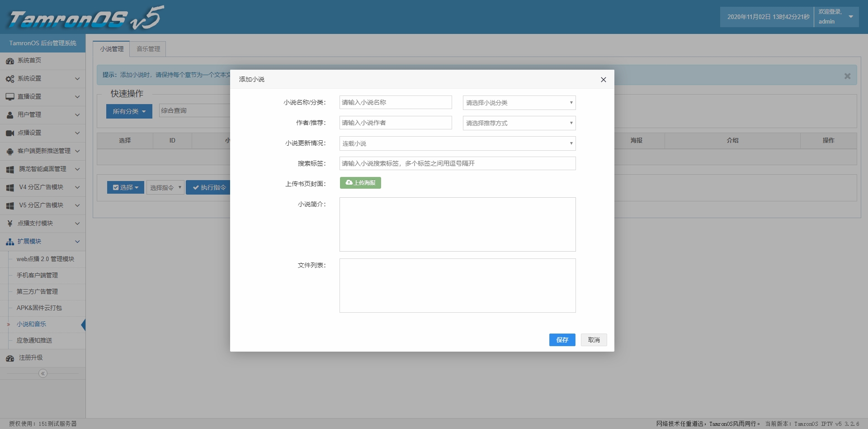Click the 海报 column header

(x=637, y=141)
